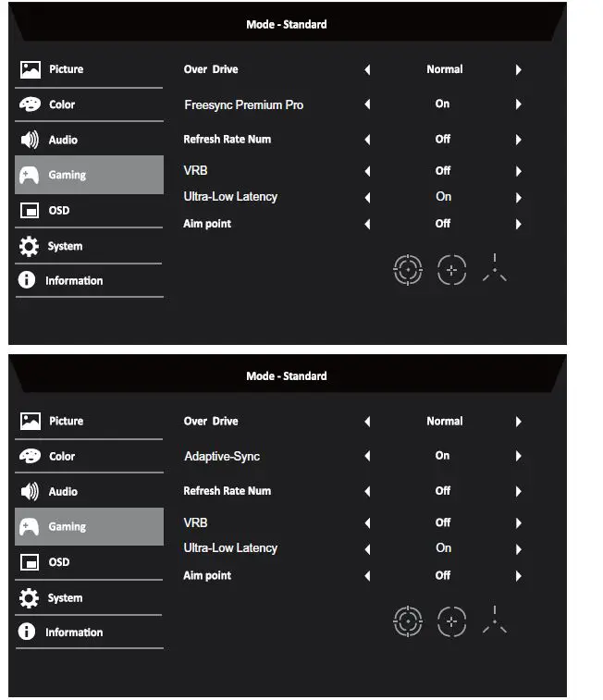Open the OSD tab in the Adaptive-Sync menu
603x700 pixels.
click(59, 562)
